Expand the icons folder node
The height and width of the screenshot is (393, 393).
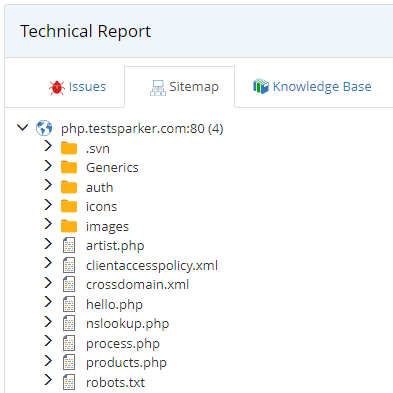click(48, 205)
